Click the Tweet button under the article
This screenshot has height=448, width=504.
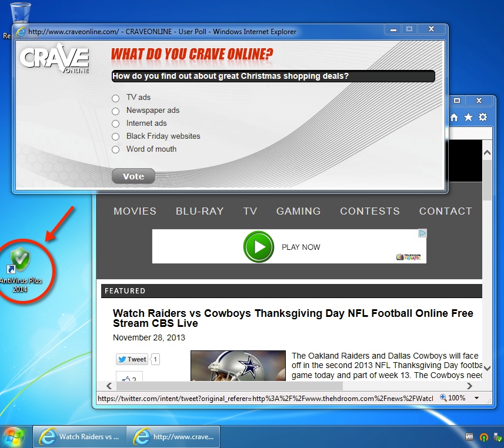(x=132, y=359)
